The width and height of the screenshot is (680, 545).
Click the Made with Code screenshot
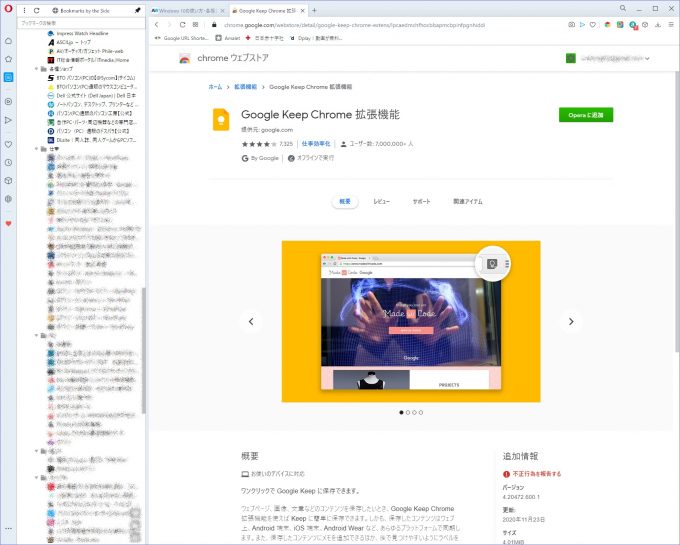pyautogui.click(x=411, y=322)
